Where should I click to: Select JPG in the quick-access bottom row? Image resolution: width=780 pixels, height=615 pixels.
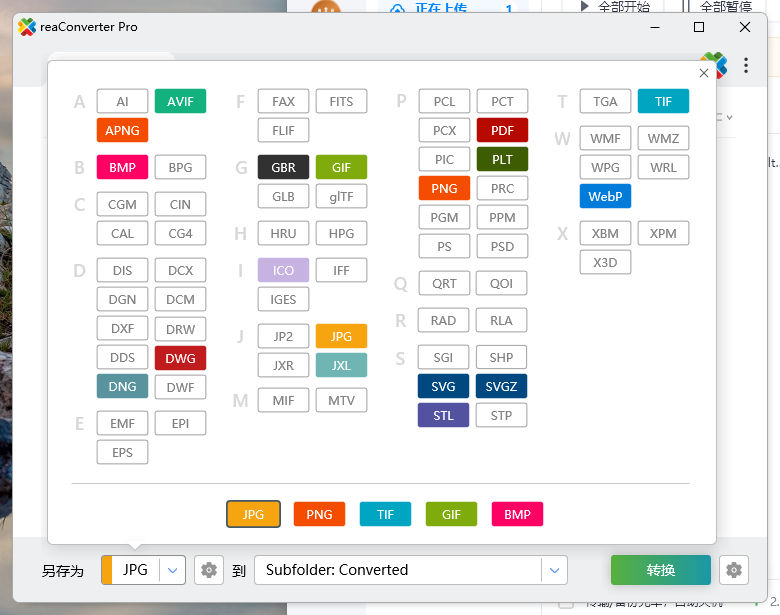coord(253,514)
